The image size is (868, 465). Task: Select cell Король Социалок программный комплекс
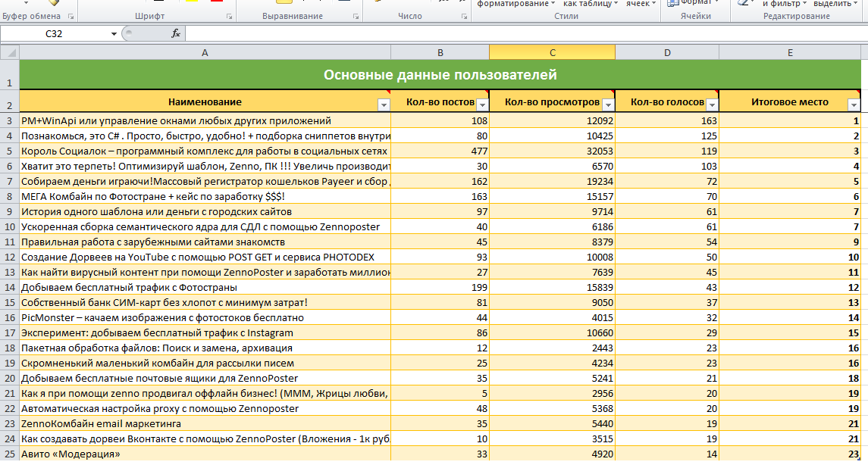[205, 151]
